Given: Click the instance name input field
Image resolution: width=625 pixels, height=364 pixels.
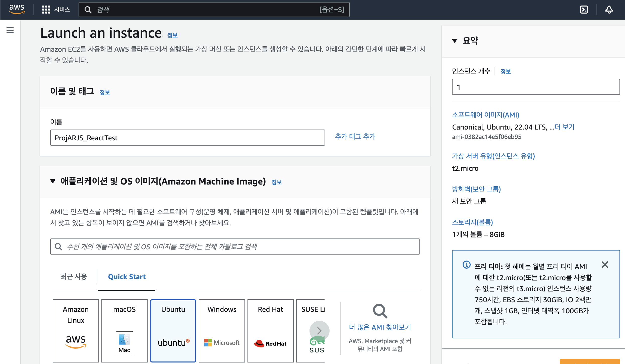Looking at the screenshot, I should 187,138.
